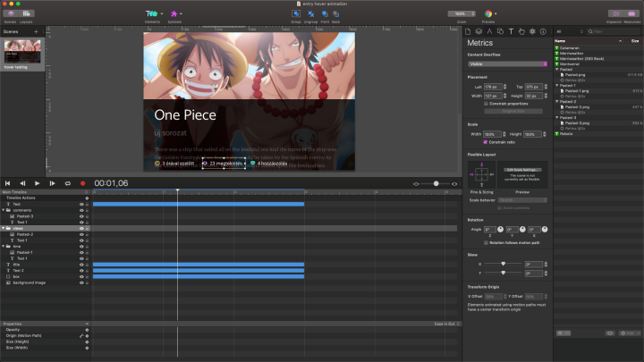This screenshot has height=362, width=644.
Task: Enable Rotation follows motion path
Action: (486, 242)
